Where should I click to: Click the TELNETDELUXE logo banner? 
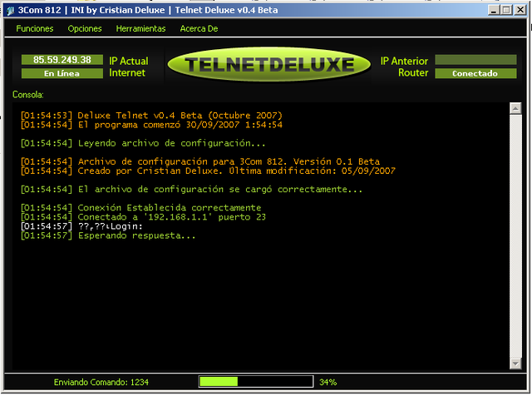coord(269,64)
